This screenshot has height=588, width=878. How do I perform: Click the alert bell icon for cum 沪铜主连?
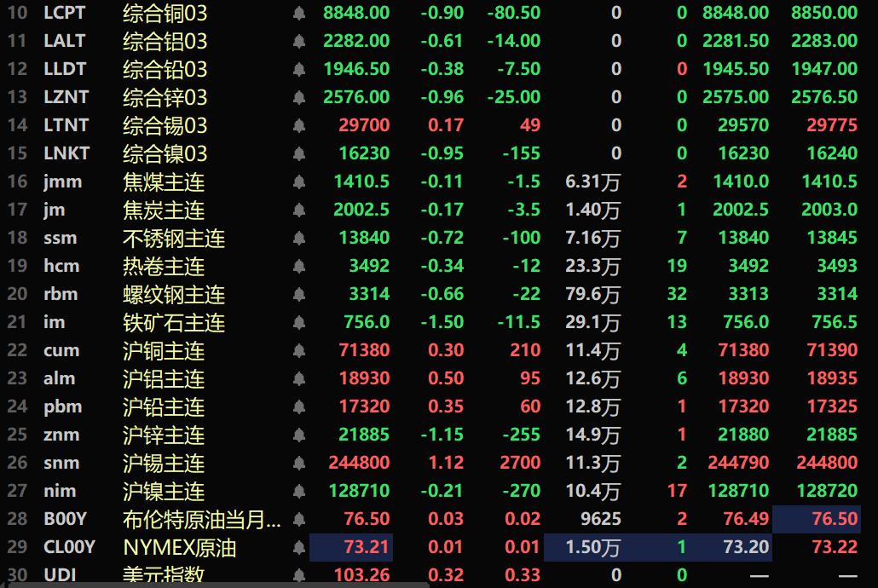[x=298, y=350]
